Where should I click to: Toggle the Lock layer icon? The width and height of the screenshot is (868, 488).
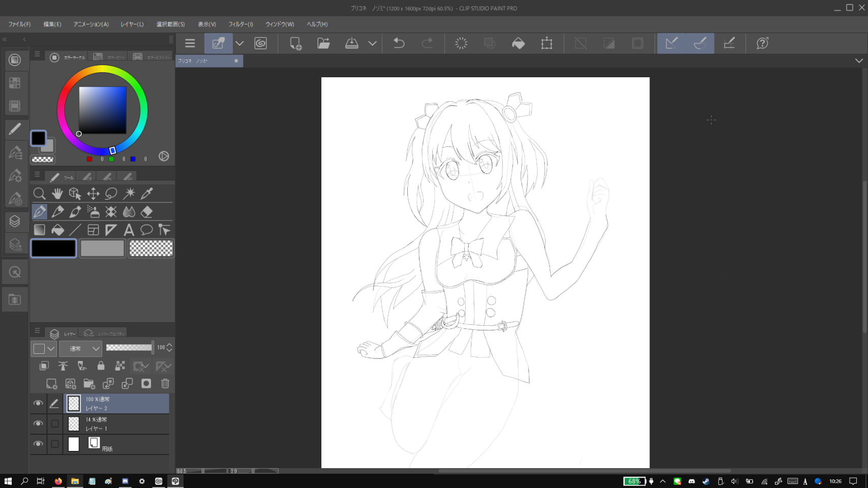(x=101, y=366)
